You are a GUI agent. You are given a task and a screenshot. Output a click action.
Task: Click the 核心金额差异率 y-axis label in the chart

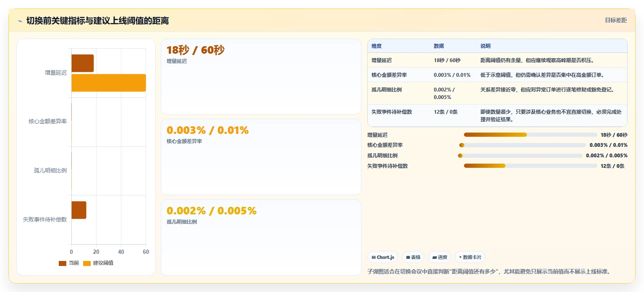pos(47,122)
